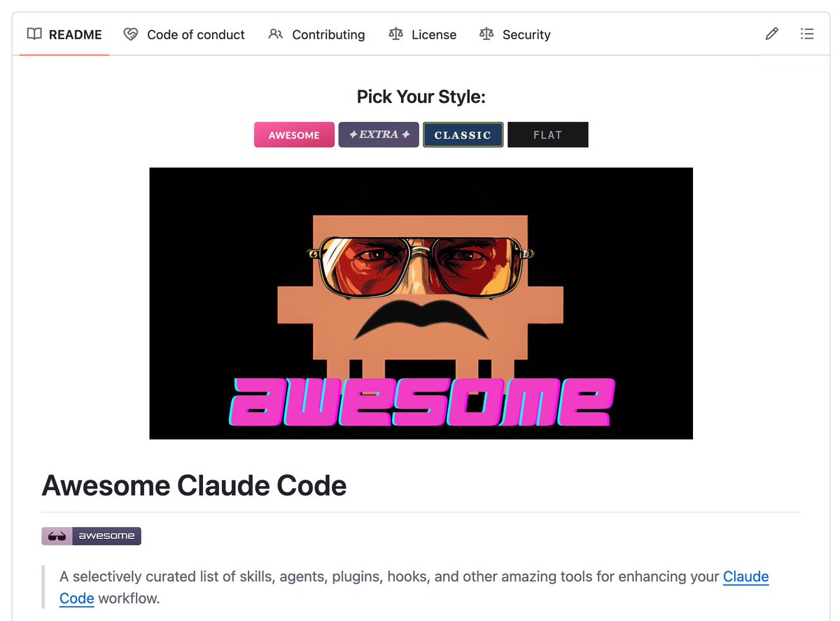Click the heart-handshake icon by Code of conduct
Image resolution: width=840 pixels, height=621 pixels.
(x=131, y=34)
